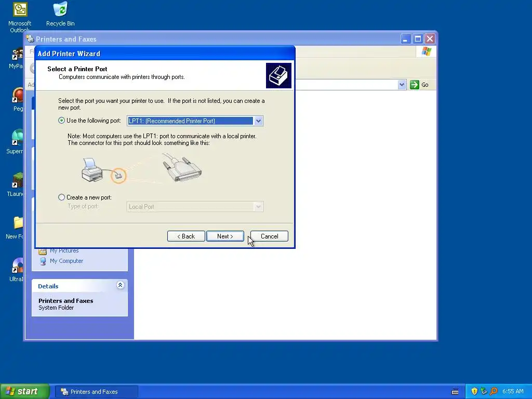Select 'Use the following port' radio button
Viewport: 532px width, 399px height.
tap(61, 121)
